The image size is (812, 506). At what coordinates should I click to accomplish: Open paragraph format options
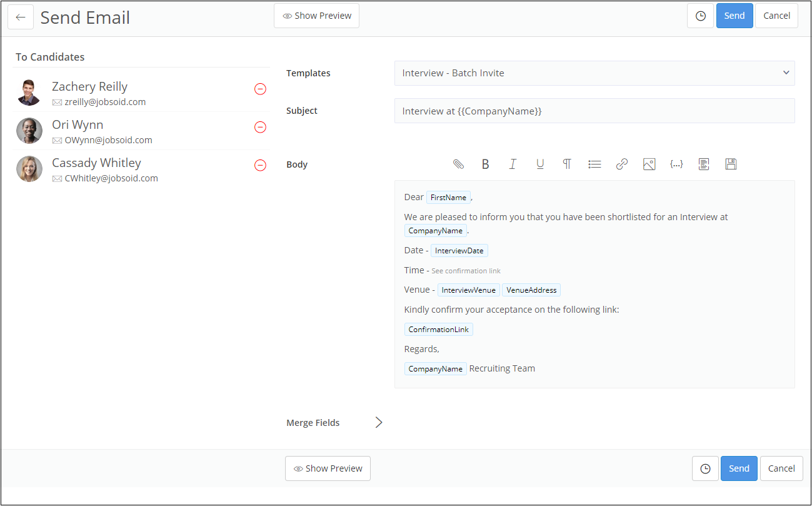(x=567, y=164)
